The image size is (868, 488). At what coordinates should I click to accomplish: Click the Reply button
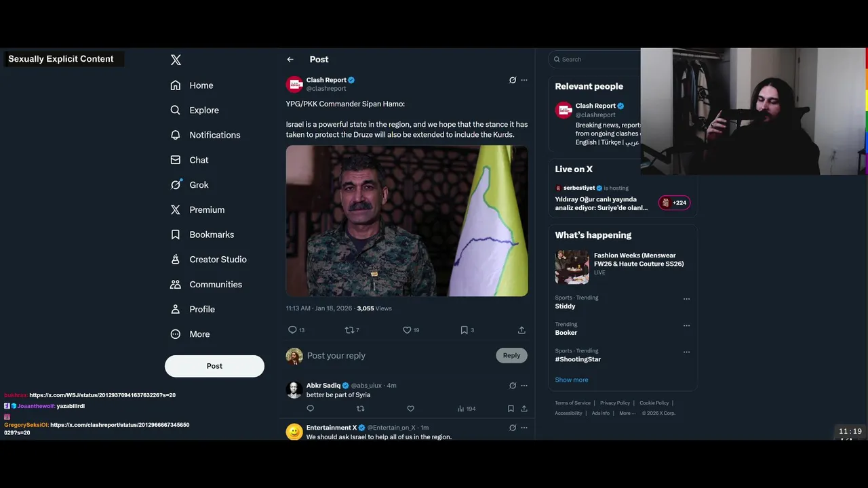[x=511, y=355]
